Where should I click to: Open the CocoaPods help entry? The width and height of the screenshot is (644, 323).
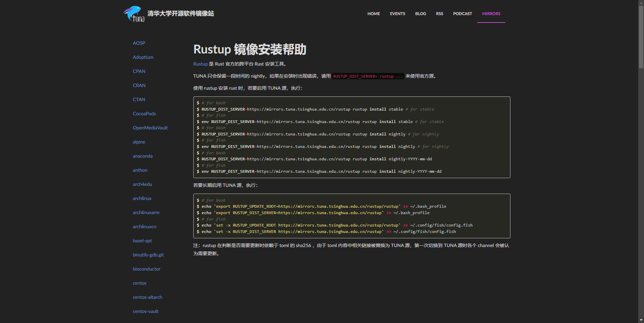pyautogui.click(x=144, y=114)
